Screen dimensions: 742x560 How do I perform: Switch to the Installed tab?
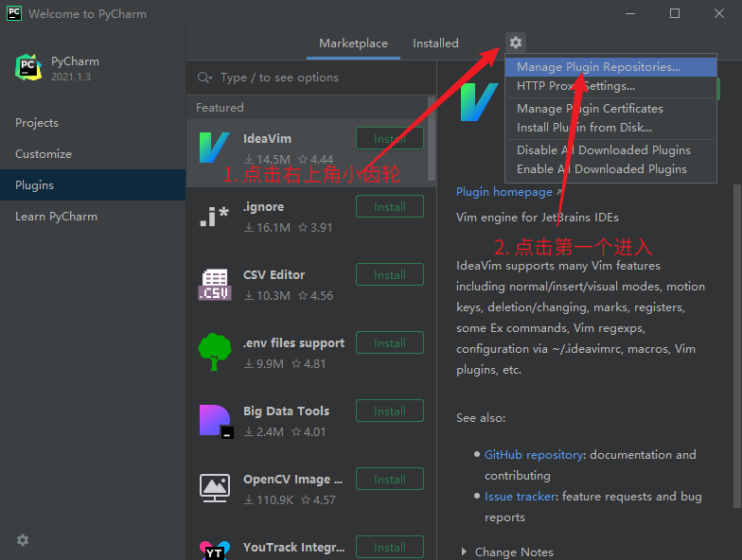click(x=435, y=44)
